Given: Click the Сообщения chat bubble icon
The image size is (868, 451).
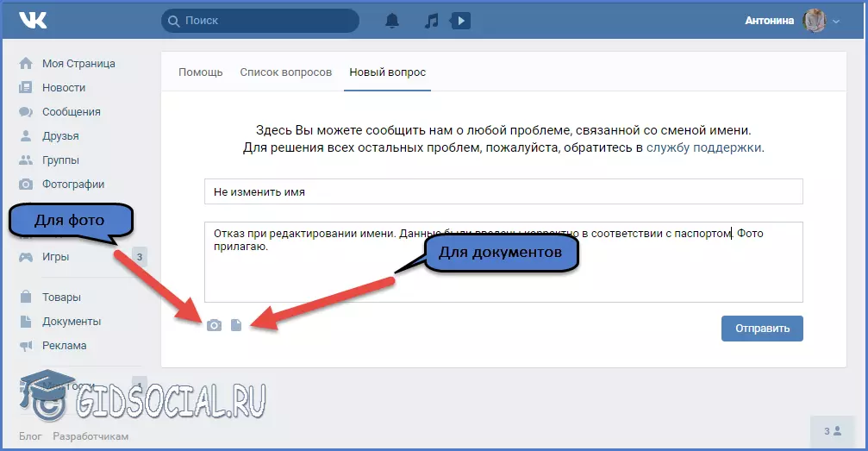Looking at the screenshot, I should [26, 112].
